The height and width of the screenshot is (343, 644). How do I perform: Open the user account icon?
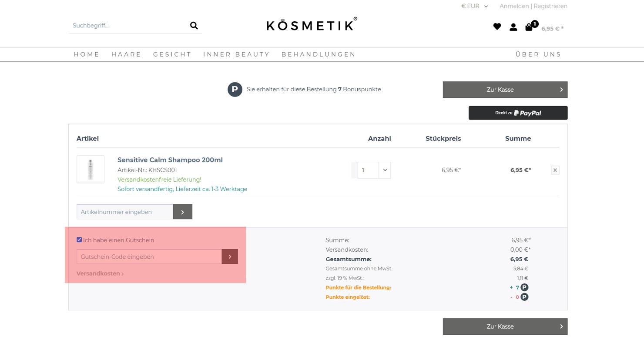click(513, 27)
